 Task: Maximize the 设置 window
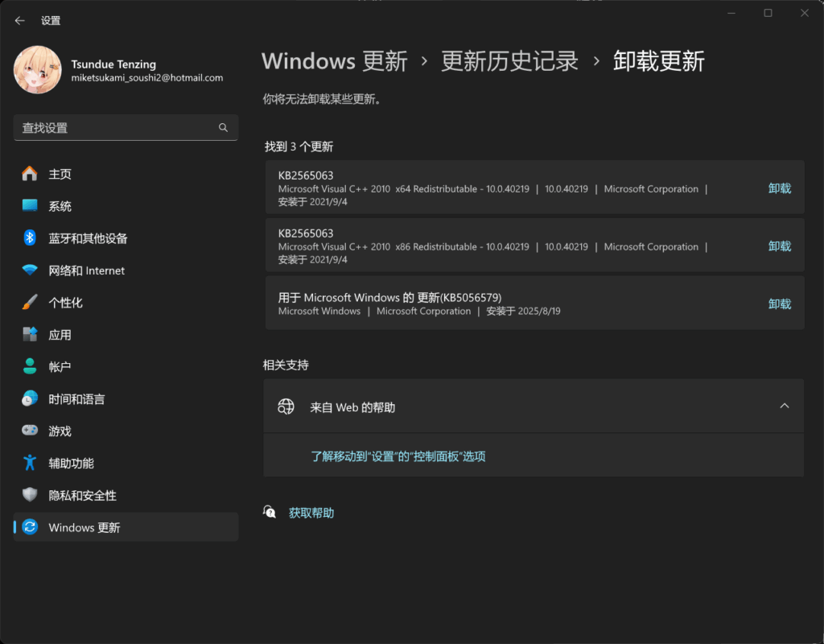coord(768,13)
